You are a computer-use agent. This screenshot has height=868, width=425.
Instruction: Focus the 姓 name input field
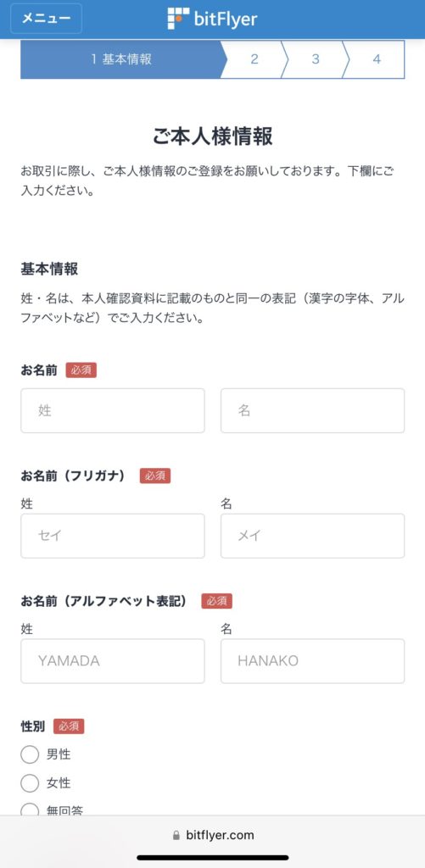coord(113,410)
